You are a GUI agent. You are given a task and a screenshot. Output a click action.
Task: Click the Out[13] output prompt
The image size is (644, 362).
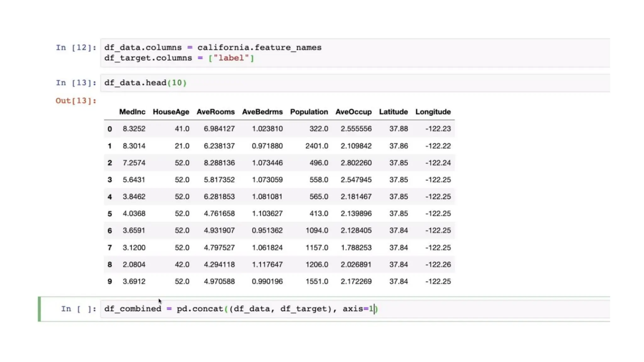(76, 101)
